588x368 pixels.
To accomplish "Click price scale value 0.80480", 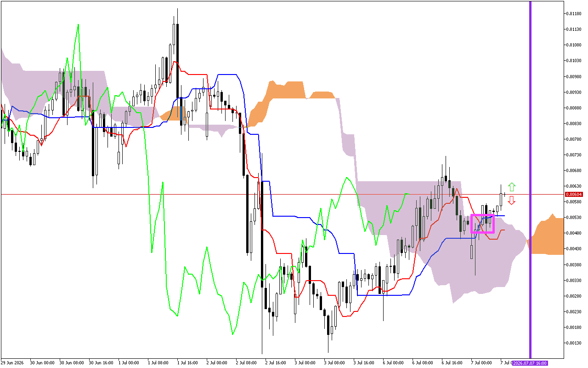I will click(x=574, y=233).
